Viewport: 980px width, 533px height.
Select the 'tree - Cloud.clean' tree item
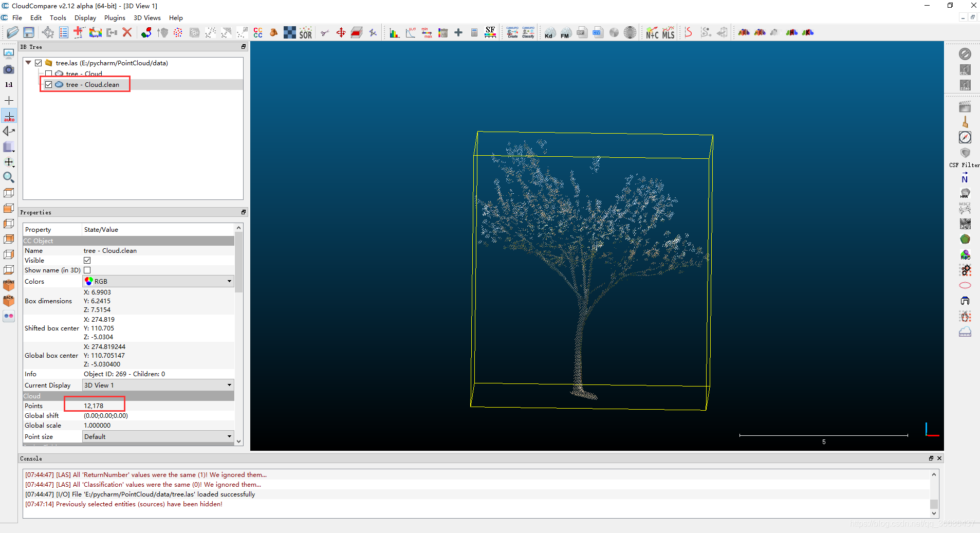click(x=93, y=85)
